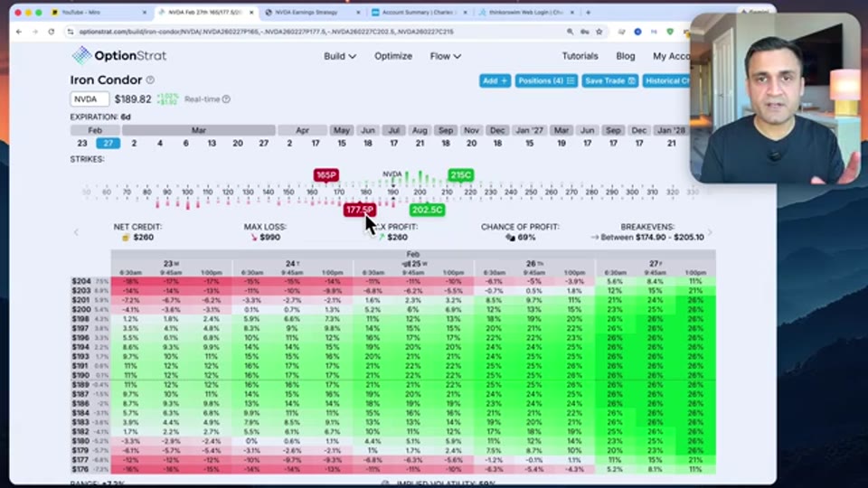Bookmark this page with the star icon
The height and width of the screenshot is (488, 868).
(x=599, y=33)
